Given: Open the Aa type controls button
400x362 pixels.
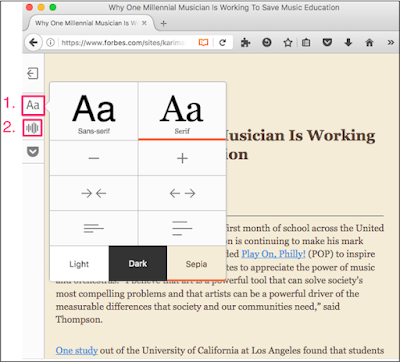Looking at the screenshot, I should tap(33, 105).
